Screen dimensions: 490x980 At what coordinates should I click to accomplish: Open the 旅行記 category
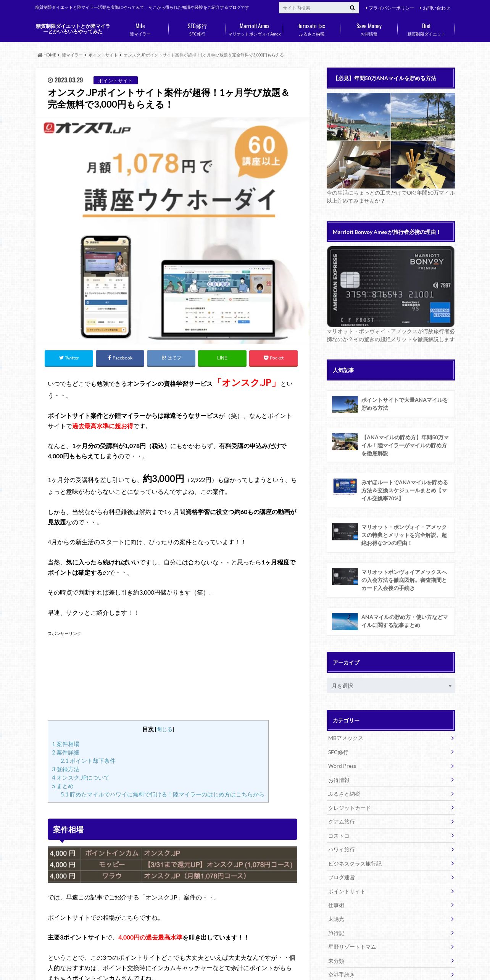point(391,933)
